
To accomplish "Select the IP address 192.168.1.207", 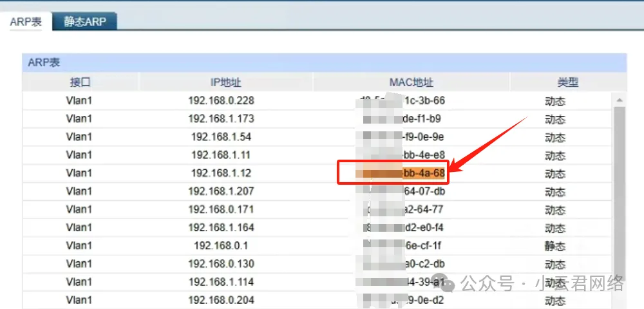I will point(221,191).
